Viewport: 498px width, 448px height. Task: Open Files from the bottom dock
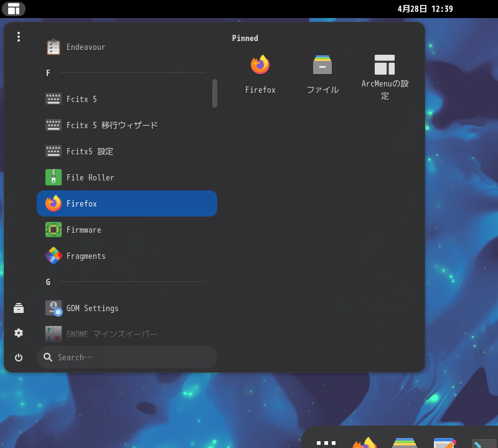pos(405,442)
